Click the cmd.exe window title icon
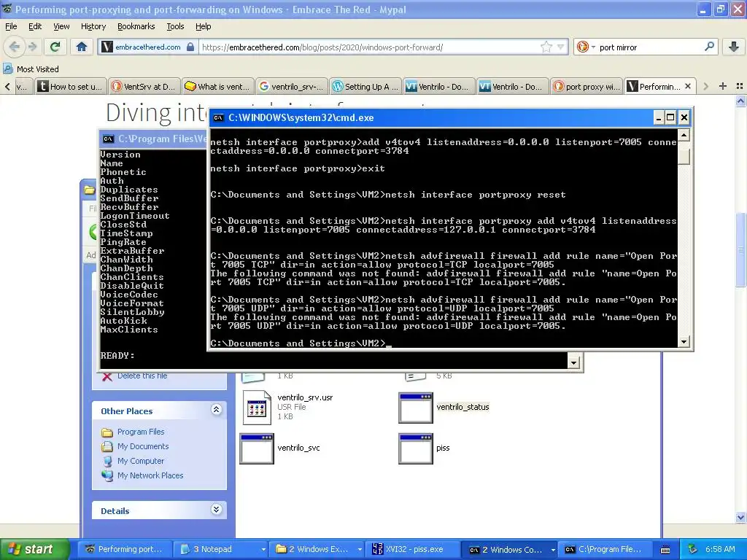Screen dimensions: 747x560 (218, 117)
